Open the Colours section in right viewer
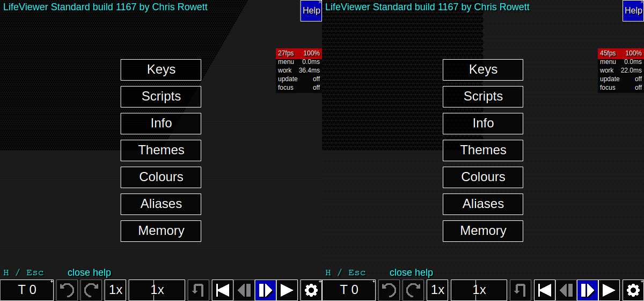Image resolution: width=644 pixels, height=301 pixels. [483, 177]
